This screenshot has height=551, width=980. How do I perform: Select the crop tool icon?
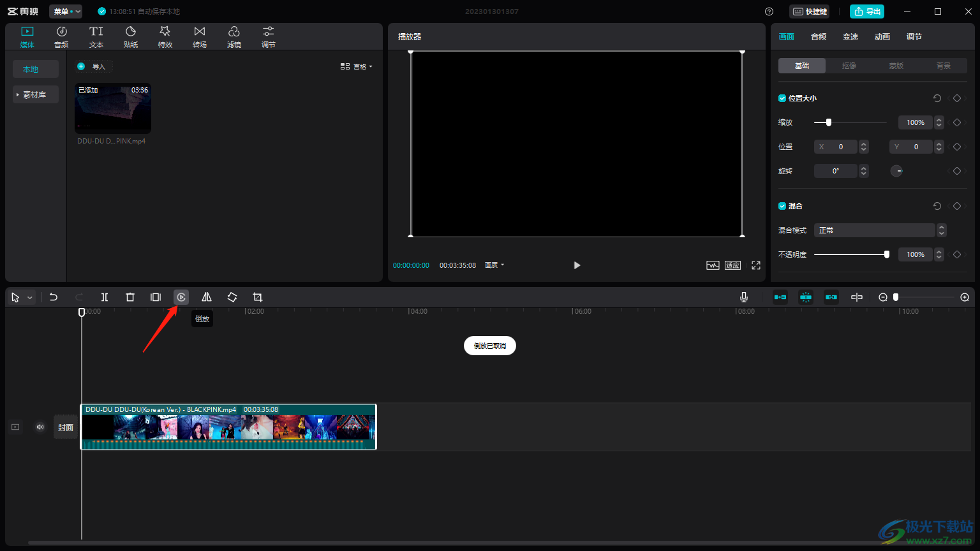[x=258, y=297]
